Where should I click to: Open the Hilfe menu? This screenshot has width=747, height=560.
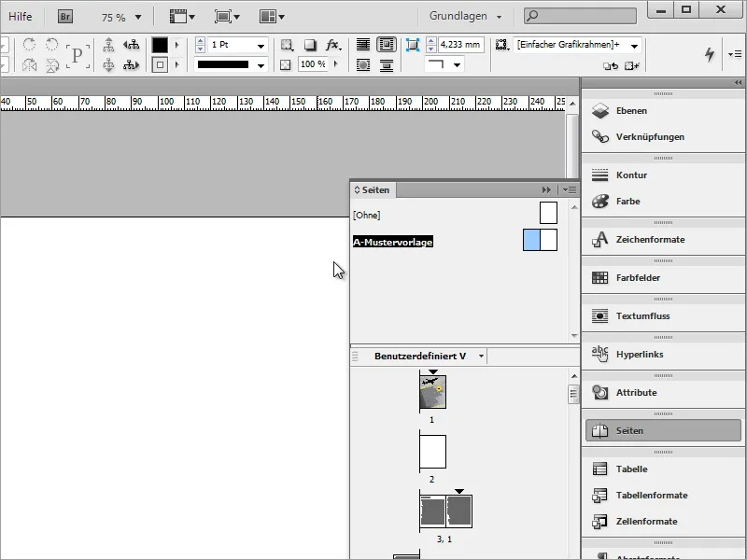20,16
